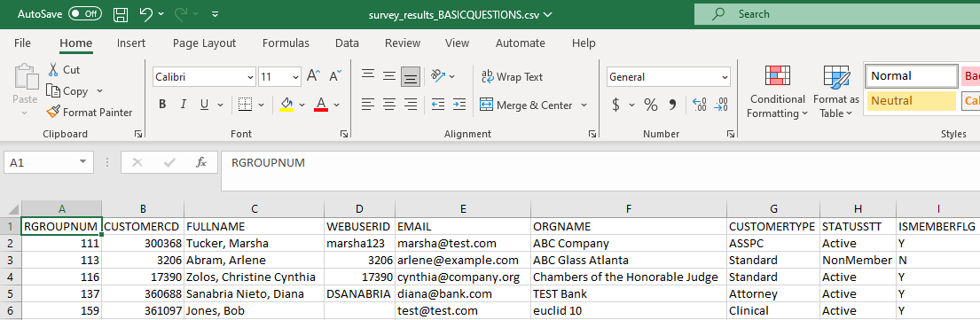Toggle Wrap Text
Image resolution: width=980 pixels, height=320 pixels.
(x=512, y=77)
